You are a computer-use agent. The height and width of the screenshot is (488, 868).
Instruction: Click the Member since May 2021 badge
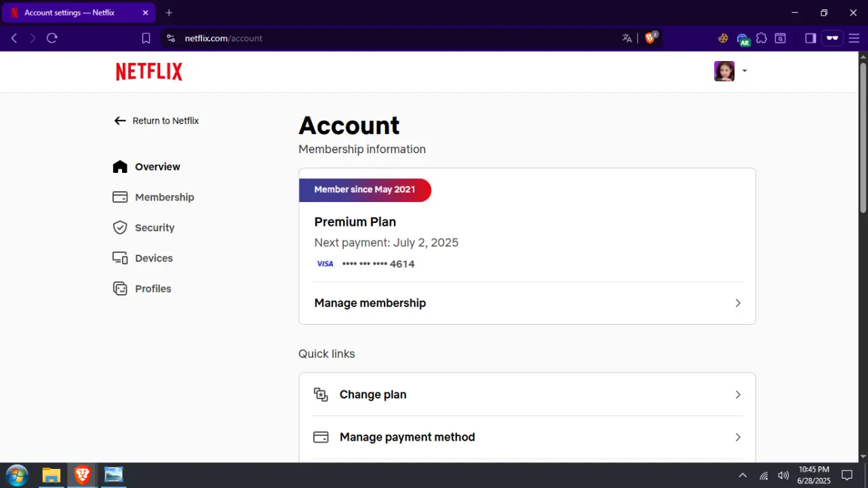tap(365, 190)
